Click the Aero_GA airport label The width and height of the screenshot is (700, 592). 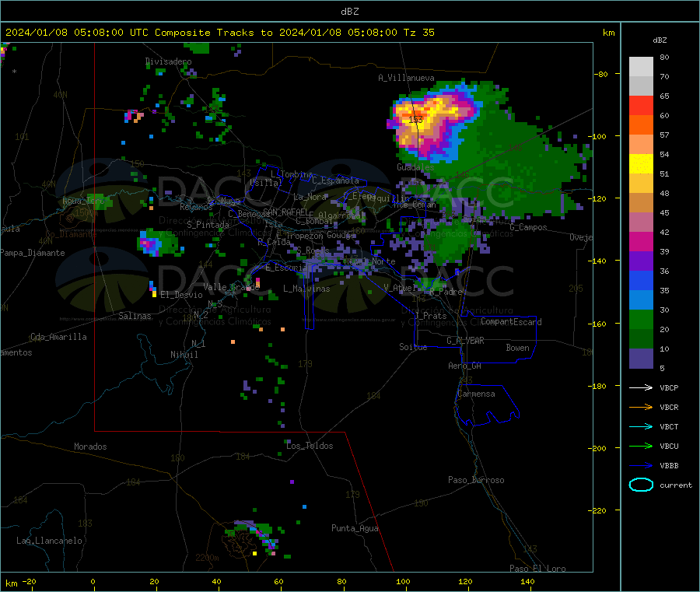tap(465, 366)
